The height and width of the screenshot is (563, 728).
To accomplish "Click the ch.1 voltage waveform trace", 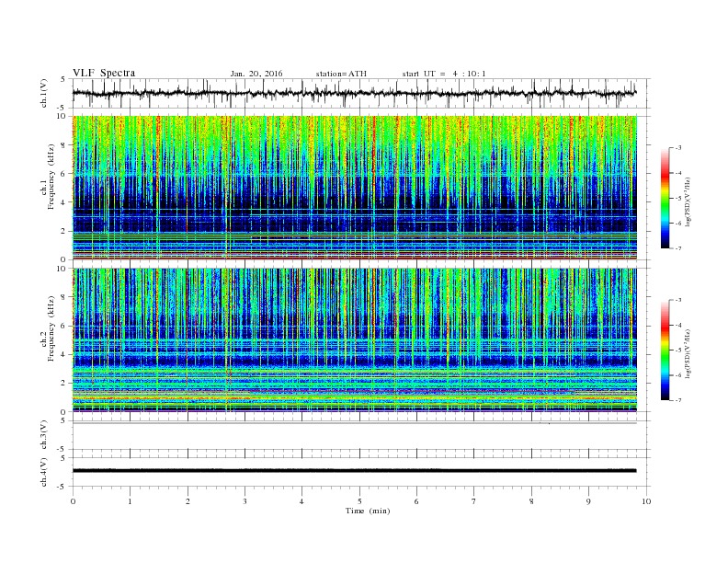I will point(354,93).
